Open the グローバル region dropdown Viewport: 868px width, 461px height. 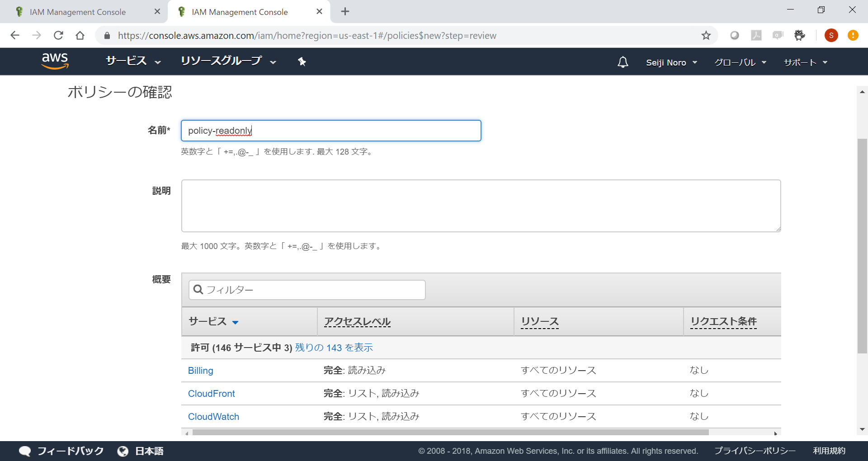tap(741, 62)
